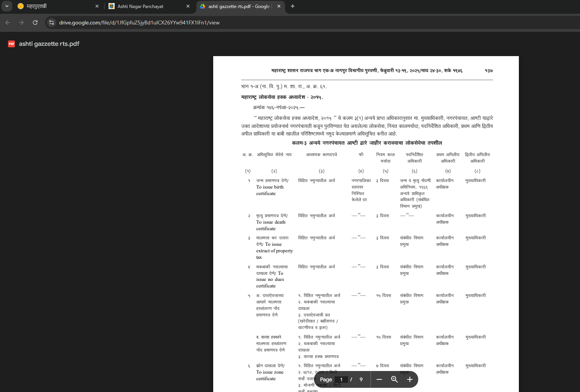Screen dimensions: 580x392
Task: Click the table title कलम-३ अन्वये नगरपंचायत आष्टी
Action: [x=367, y=143]
